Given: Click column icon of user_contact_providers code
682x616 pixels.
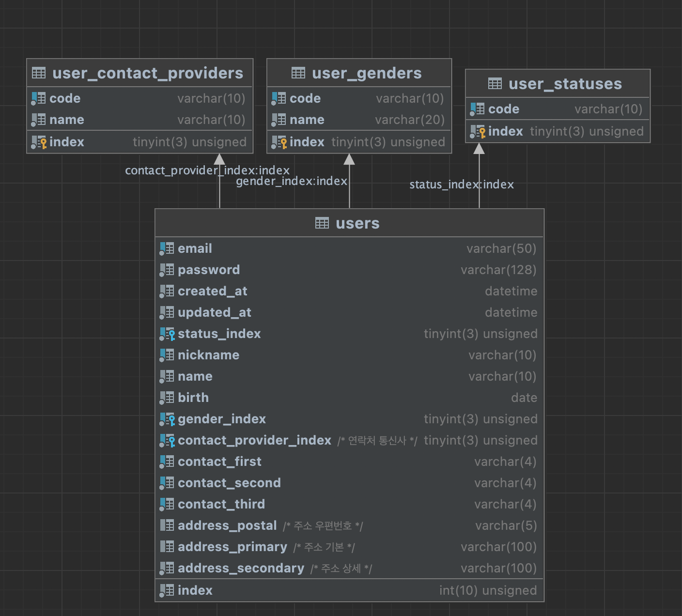Looking at the screenshot, I should click(x=38, y=98).
